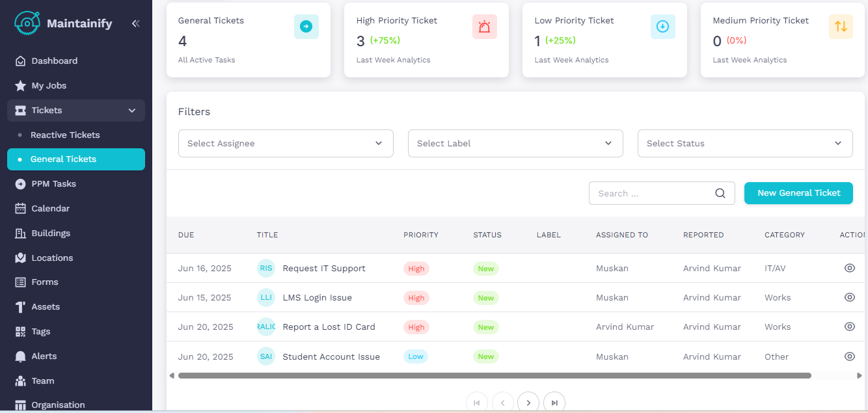Open the Select Status dropdown
The image size is (868, 413).
tap(744, 143)
